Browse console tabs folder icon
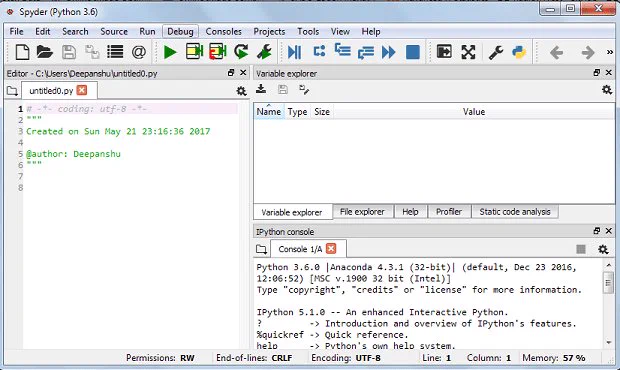 pos(261,249)
